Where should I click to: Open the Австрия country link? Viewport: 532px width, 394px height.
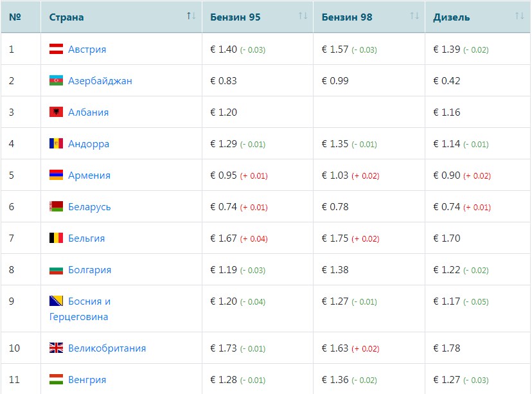pos(87,49)
